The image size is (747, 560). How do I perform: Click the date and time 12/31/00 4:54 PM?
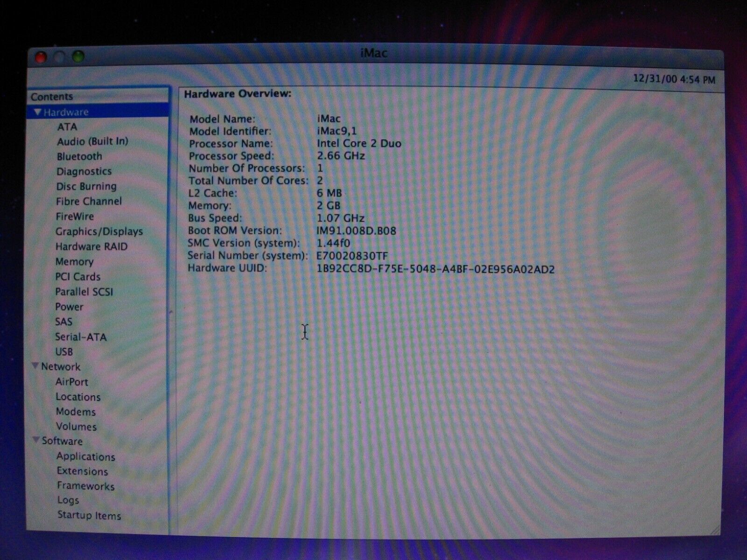[674, 79]
